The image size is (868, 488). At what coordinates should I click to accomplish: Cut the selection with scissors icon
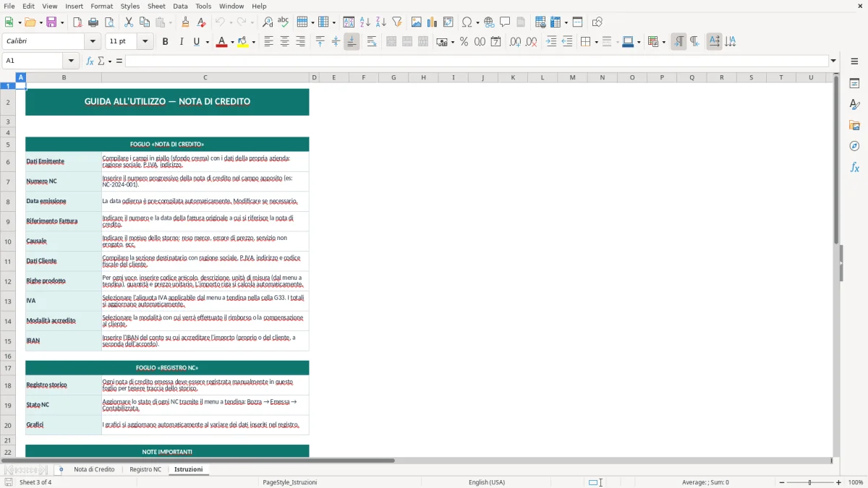click(x=129, y=22)
